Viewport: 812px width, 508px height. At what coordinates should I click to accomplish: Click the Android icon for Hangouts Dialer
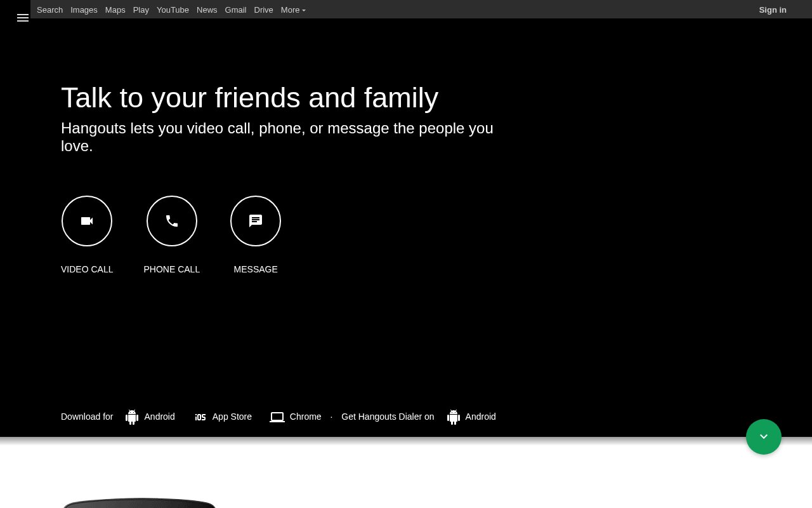pyautogui.click(x=454, y=417)
